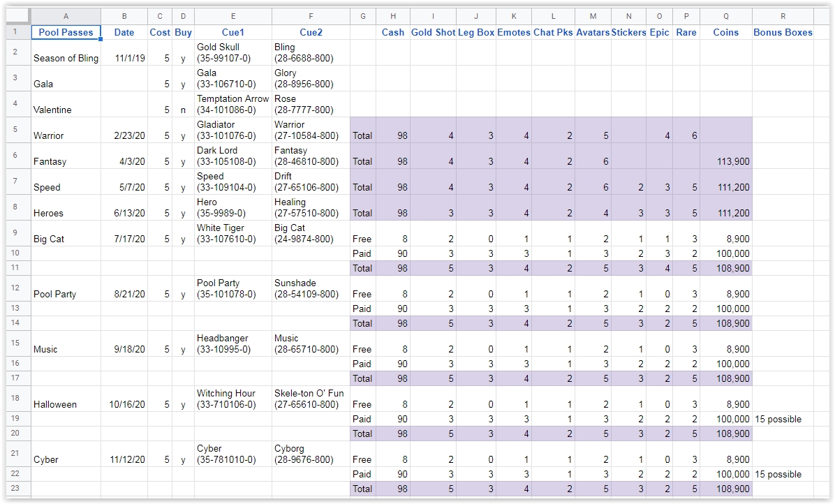Select the 'Gala' pool pass cell
The image size is (835, 504).
[x=66, y=78]
